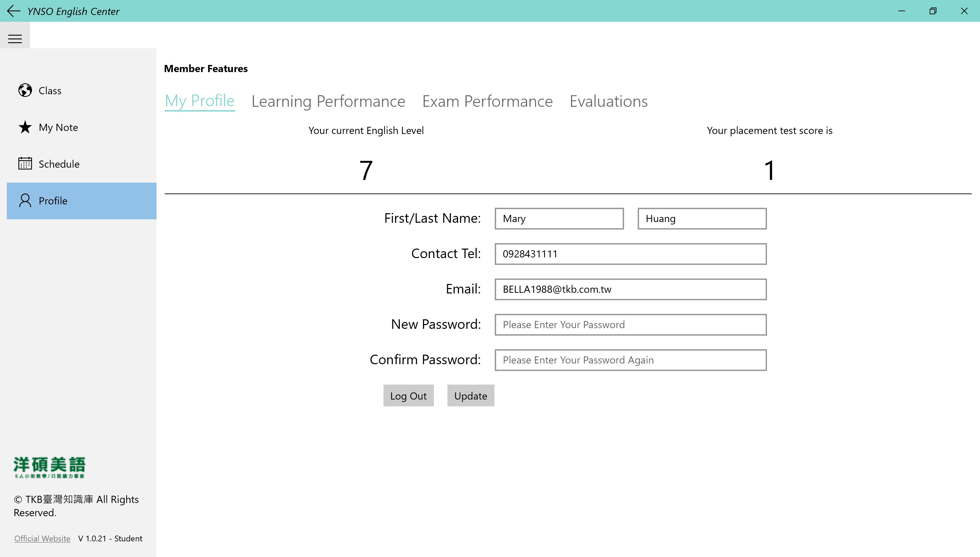Click the Update button
This screenshot has width=980, height=557.
click(471, 395)
